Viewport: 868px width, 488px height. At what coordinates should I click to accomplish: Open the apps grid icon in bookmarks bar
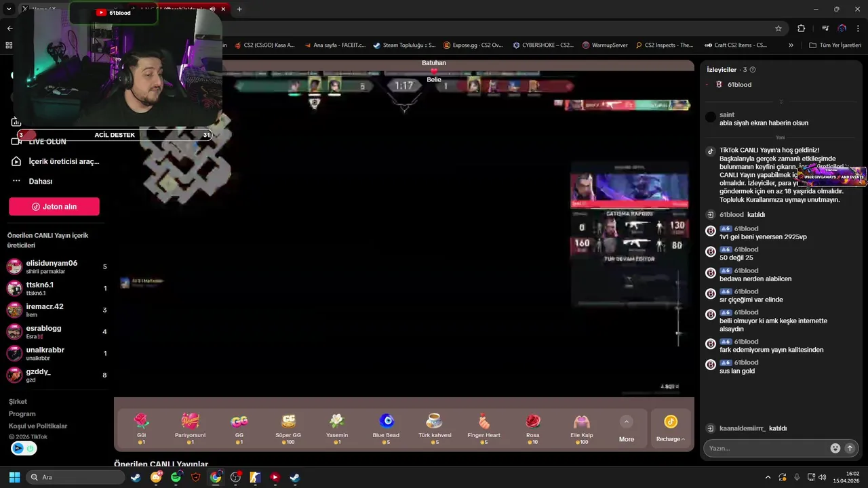coord(9,45)
